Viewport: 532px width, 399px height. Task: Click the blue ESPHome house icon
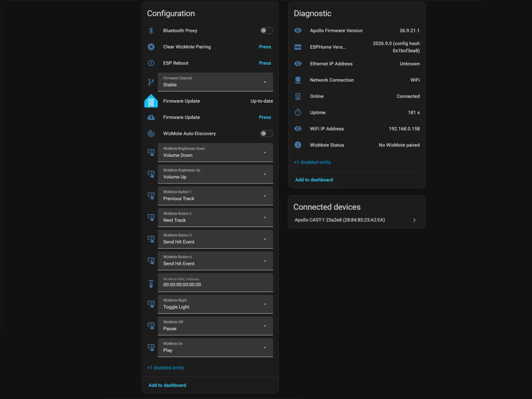point(151,101)
